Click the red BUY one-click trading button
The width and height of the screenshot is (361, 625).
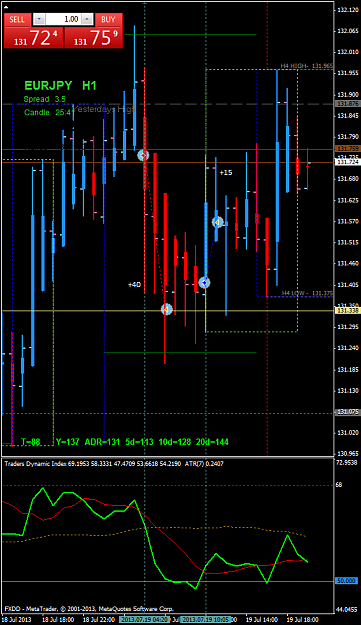click(108, 19)
